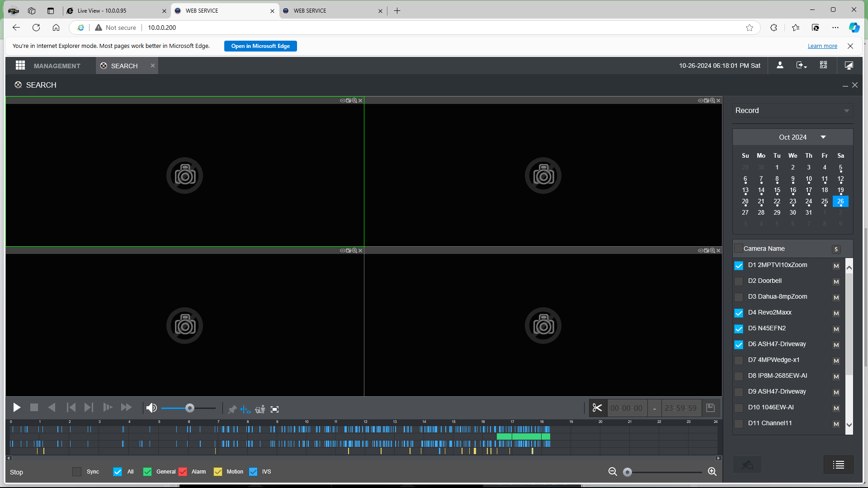Open the management grid icon
868x488 pixels.
[20, 66]
